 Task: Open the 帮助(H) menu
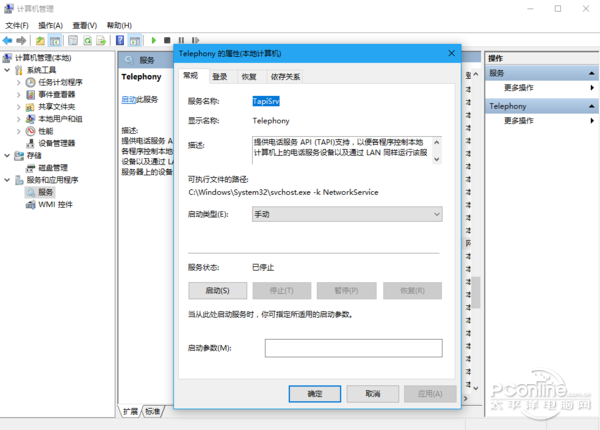coord(119,26)
